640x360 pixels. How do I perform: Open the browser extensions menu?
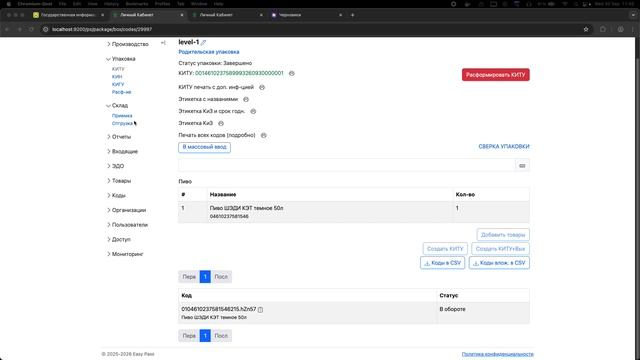[x=603, y=29]
